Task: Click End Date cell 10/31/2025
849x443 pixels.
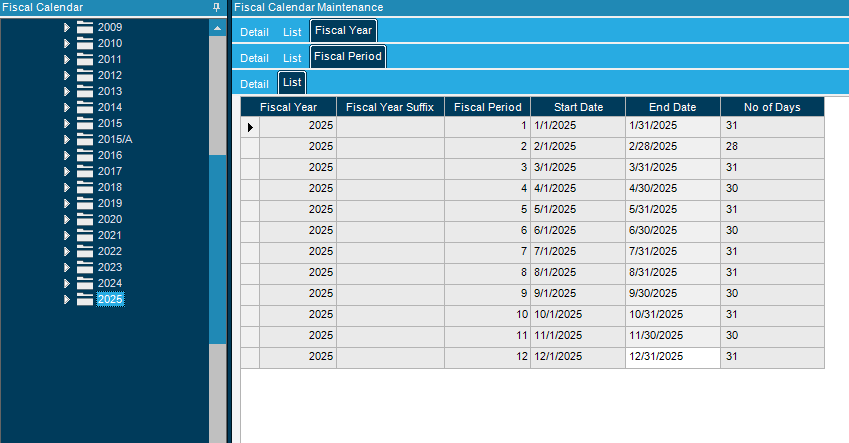Action: point(673,316)
